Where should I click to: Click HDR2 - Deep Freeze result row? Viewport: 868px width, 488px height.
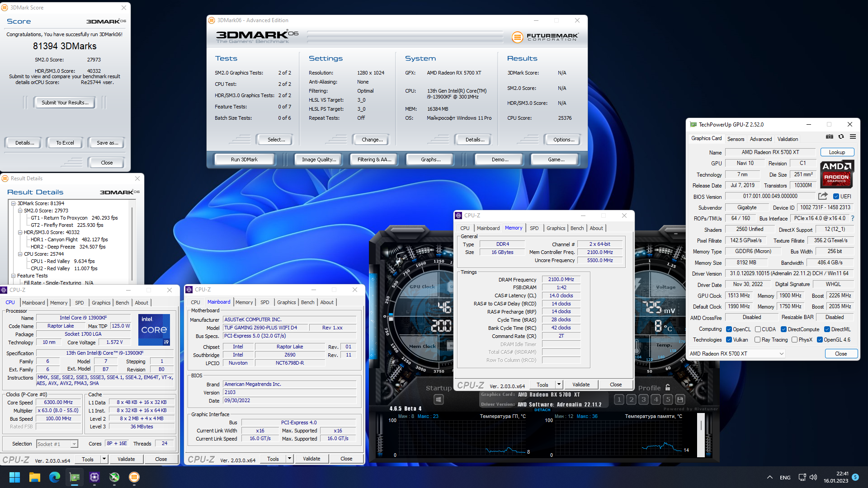68,247
